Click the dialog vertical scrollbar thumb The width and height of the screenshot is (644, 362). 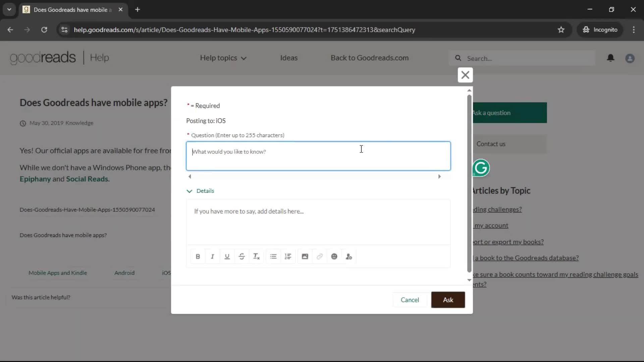(469, 184)
